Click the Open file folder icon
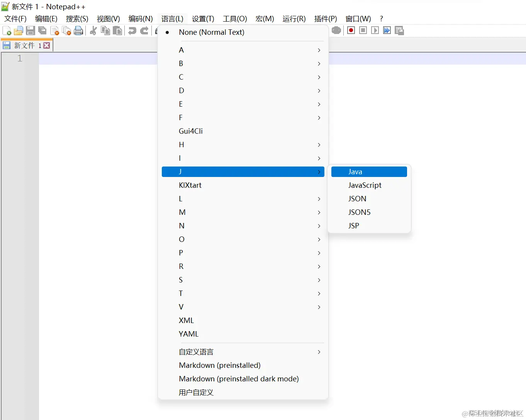 click(18, 31)
